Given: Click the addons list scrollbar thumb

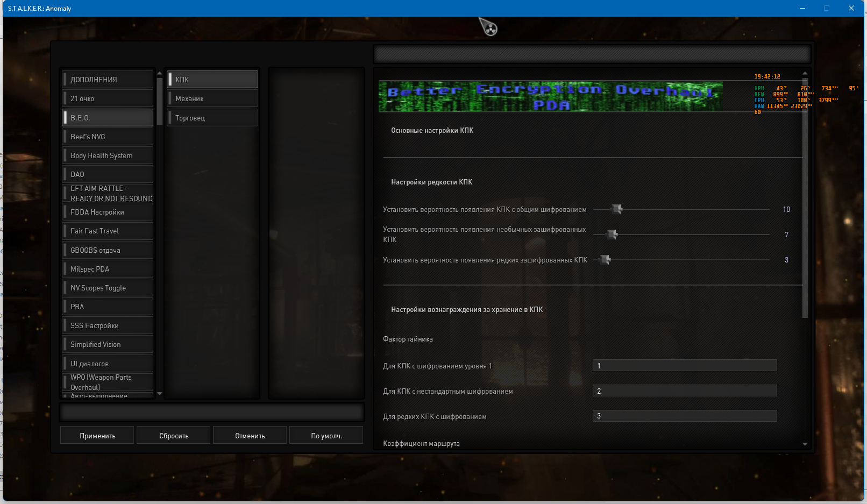Looking at the screenshot, I should (x=159, y=101).
